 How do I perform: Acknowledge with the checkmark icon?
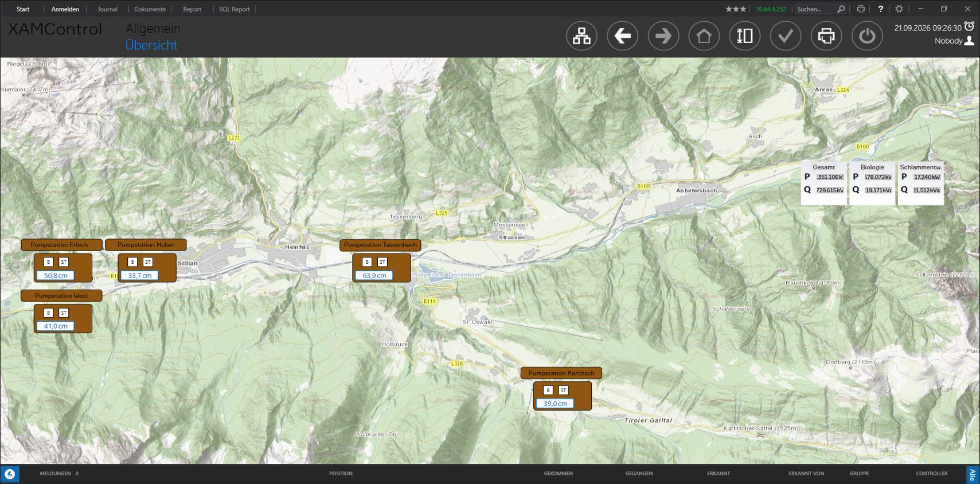click(x=786, y=36)
